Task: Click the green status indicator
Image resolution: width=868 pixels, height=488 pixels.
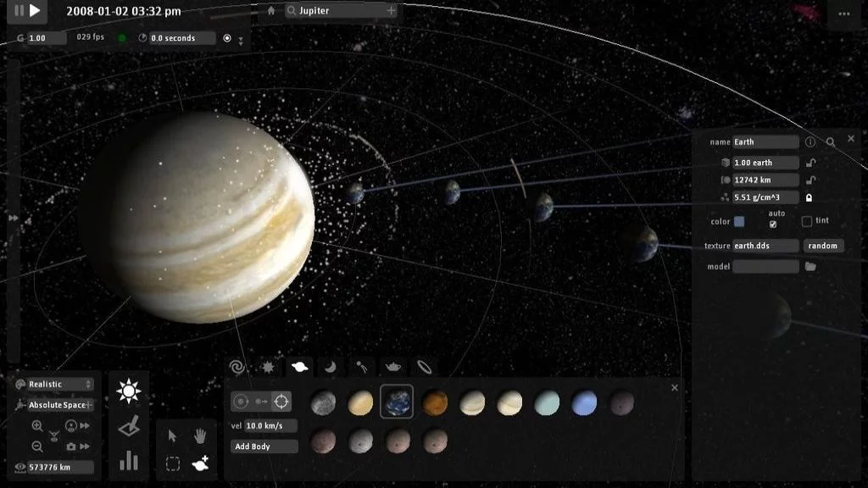Action: (122, 38)
